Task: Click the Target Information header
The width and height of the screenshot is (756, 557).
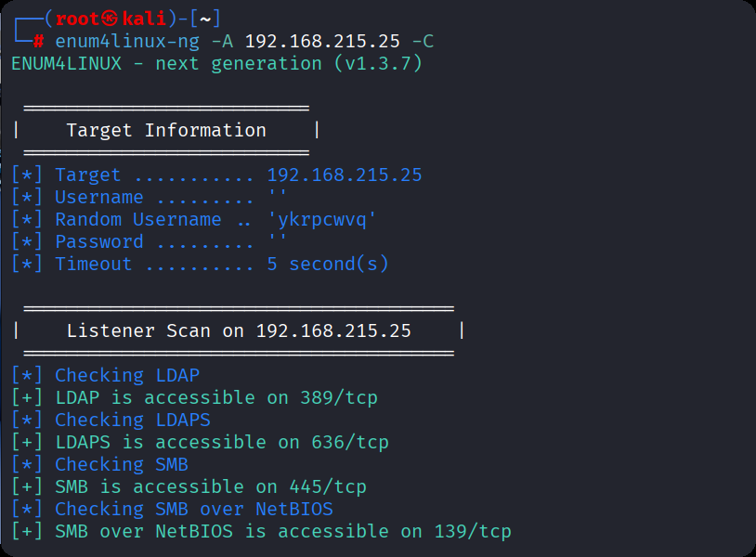Action: [x=166, y=131]
